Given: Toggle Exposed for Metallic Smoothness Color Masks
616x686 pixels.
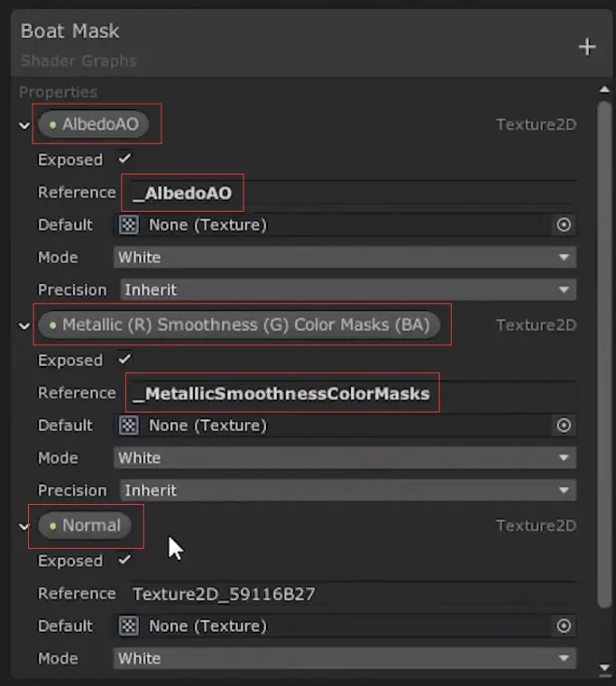Looking at the screenshot, I should click(x=125, y=358).
